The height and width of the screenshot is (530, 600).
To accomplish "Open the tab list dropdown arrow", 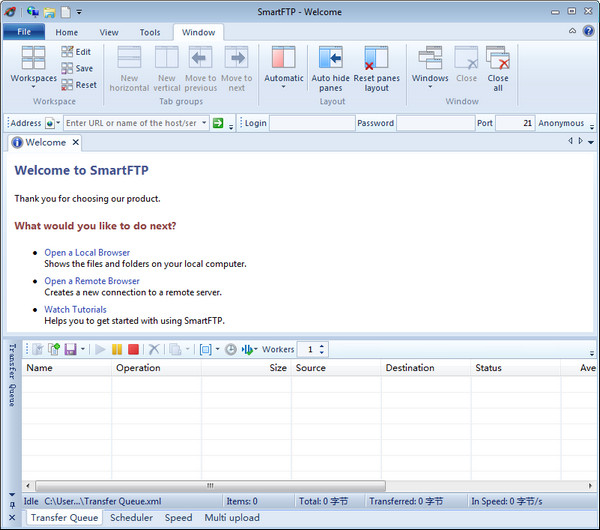I will coord(591,142).
